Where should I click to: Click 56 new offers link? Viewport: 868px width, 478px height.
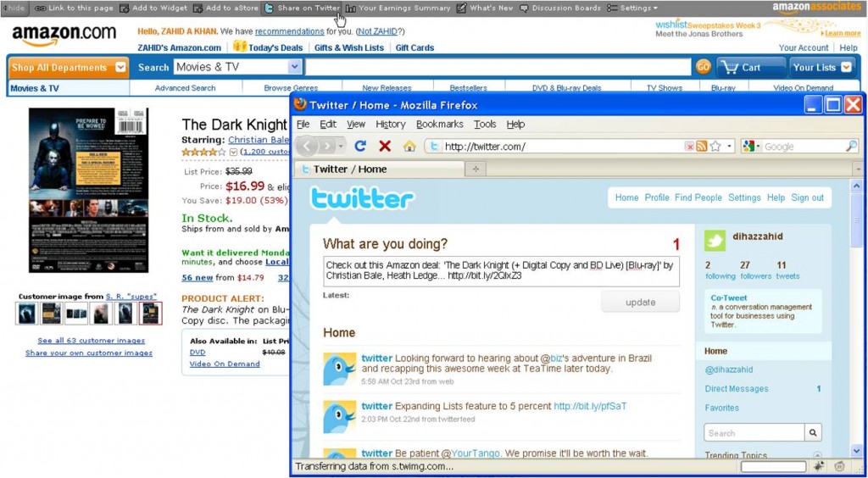point(197,278)
